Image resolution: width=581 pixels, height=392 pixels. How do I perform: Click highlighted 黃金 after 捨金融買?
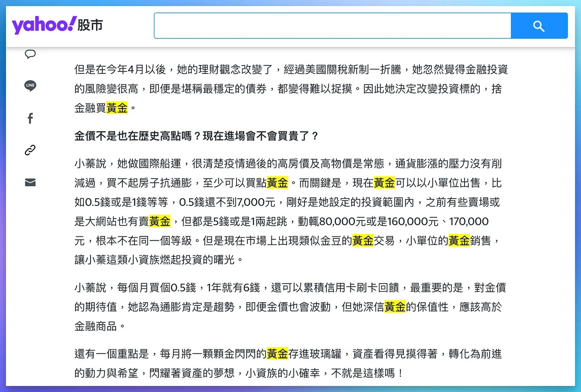117,108
